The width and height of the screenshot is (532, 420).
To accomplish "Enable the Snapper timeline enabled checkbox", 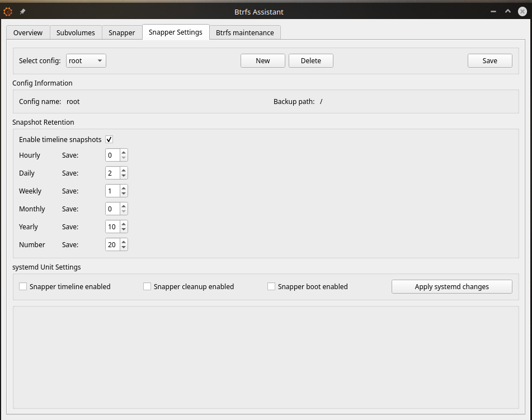I will (x=23, y=286).
